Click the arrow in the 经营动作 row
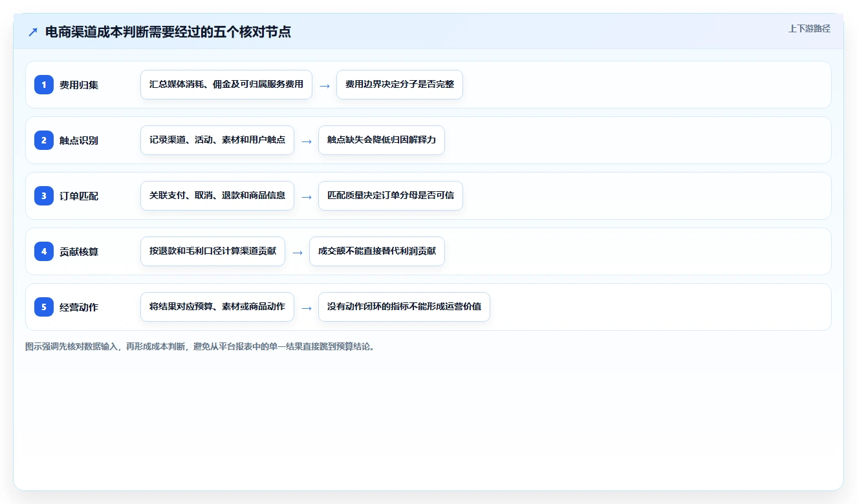 pos(307,308)
